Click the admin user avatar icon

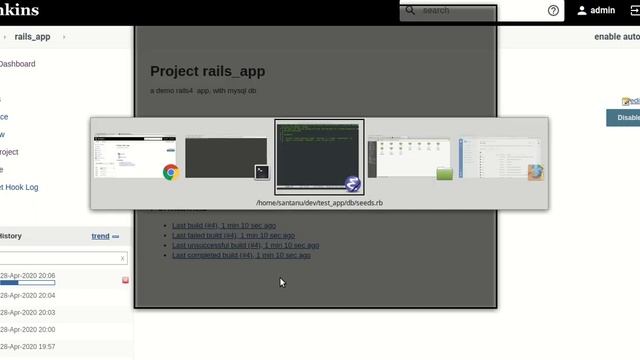[582, 11]
